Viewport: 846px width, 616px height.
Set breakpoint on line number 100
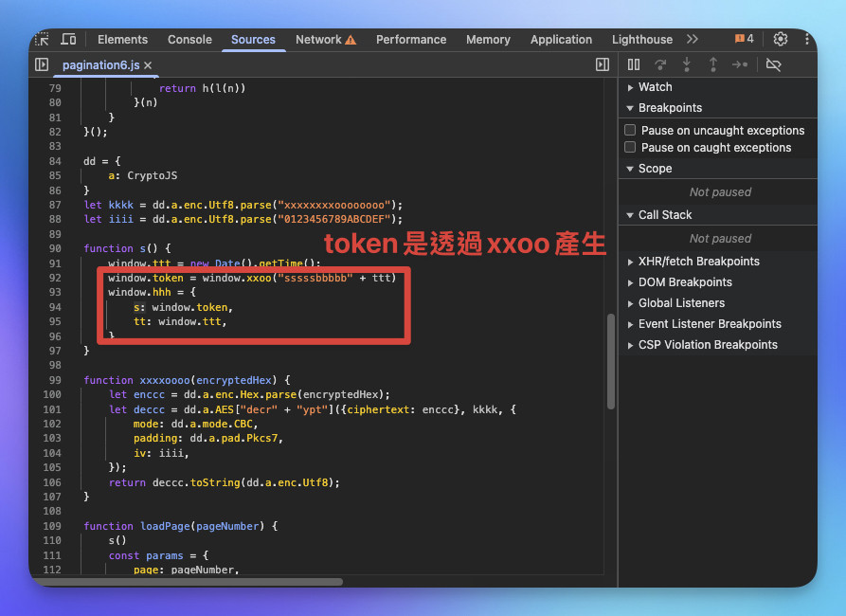pyautogui.click(x=52, y=394)
